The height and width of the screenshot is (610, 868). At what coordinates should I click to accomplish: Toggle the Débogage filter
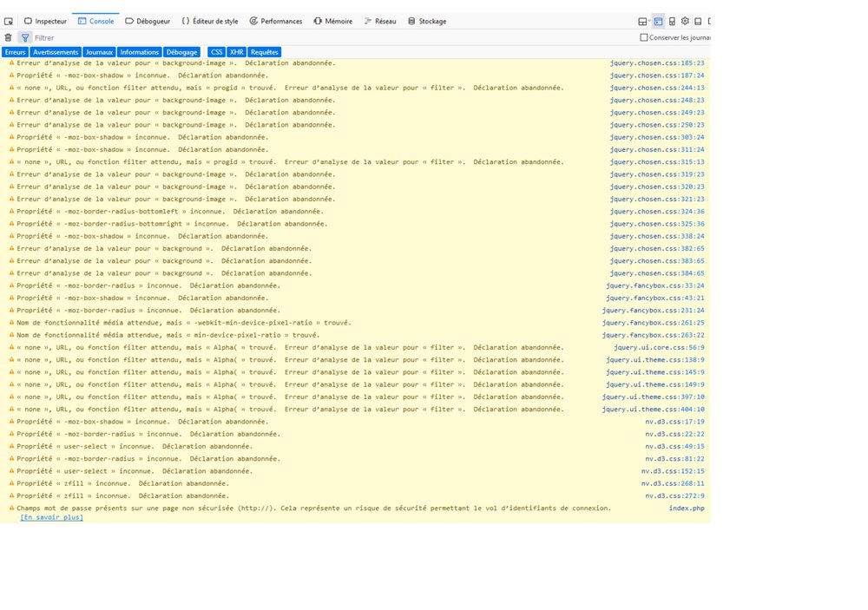coord(181,52)
